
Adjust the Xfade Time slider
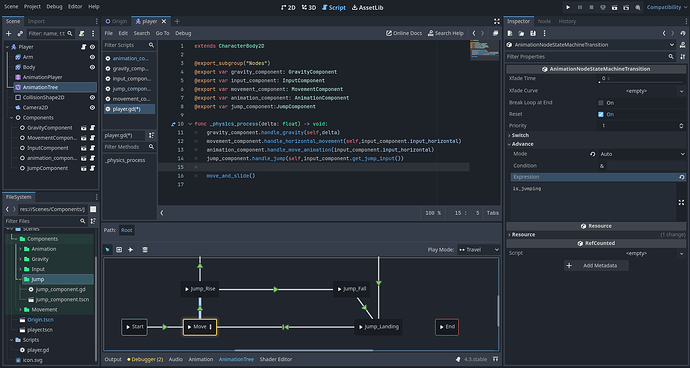(x=641, y=82)
